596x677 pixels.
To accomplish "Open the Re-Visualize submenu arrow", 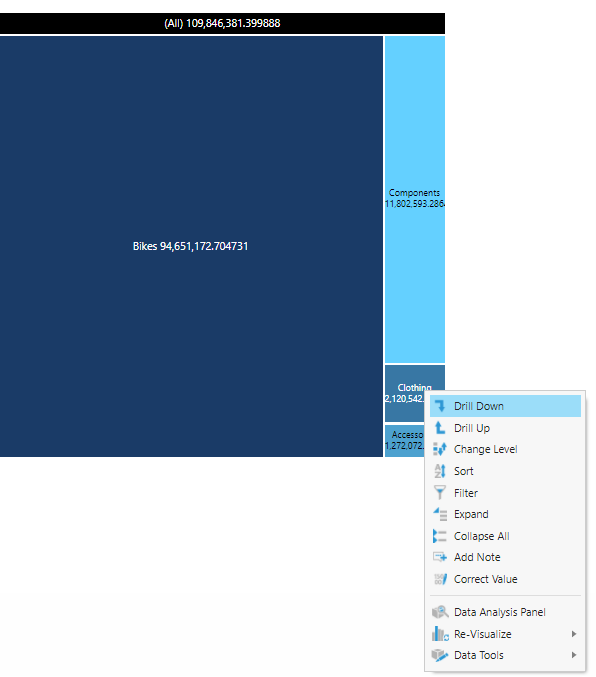I will (574, 634).
